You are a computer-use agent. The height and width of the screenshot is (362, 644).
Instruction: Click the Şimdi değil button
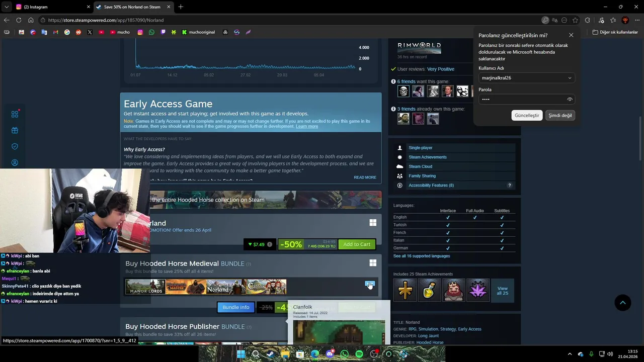(x=560, y=115)
